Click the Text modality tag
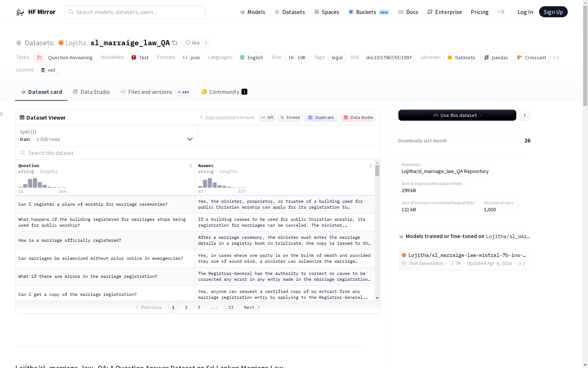 pos(140,57)
